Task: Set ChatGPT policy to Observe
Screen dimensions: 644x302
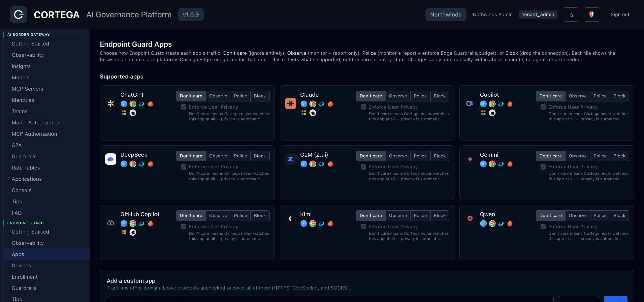Action: pyautogui.click(x=218, y=96)
